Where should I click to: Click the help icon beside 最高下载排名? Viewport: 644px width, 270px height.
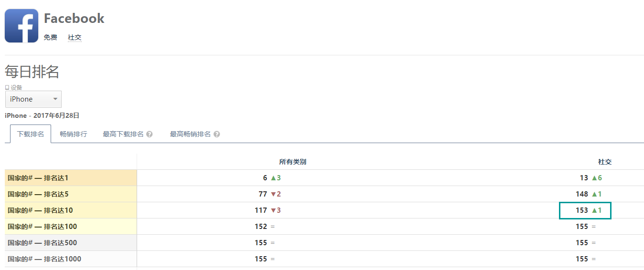150,135
